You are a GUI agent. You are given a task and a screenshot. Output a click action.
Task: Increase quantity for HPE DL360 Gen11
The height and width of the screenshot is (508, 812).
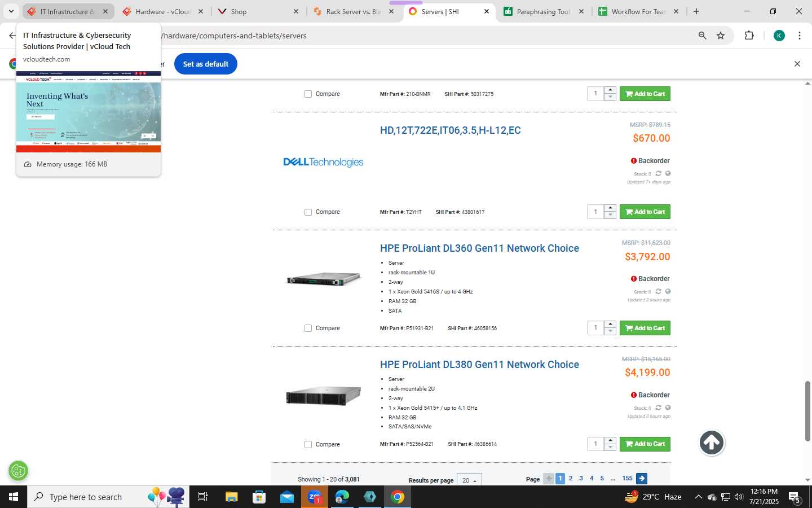point(610,325)
